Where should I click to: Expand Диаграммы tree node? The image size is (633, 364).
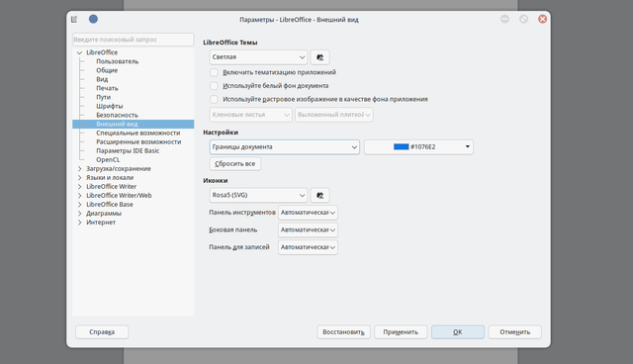(79, 213)
